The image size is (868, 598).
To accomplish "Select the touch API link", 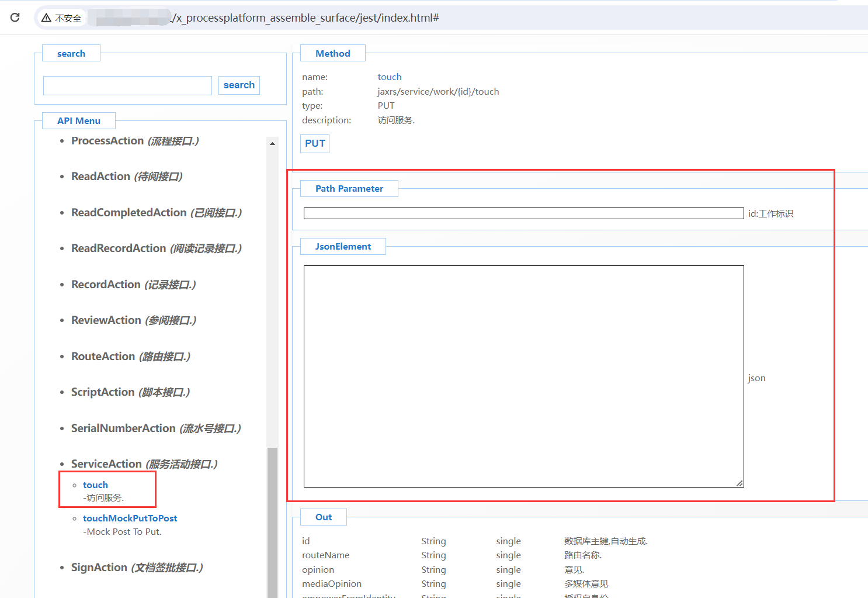I will pyautogui.click(x=95, y=485).
